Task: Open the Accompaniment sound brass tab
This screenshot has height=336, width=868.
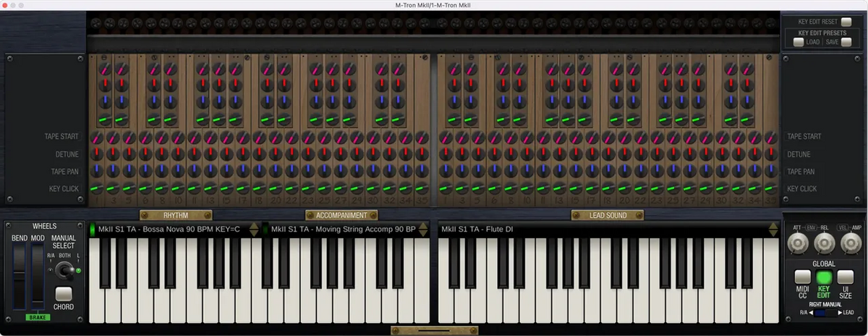Action: (341, 215)
